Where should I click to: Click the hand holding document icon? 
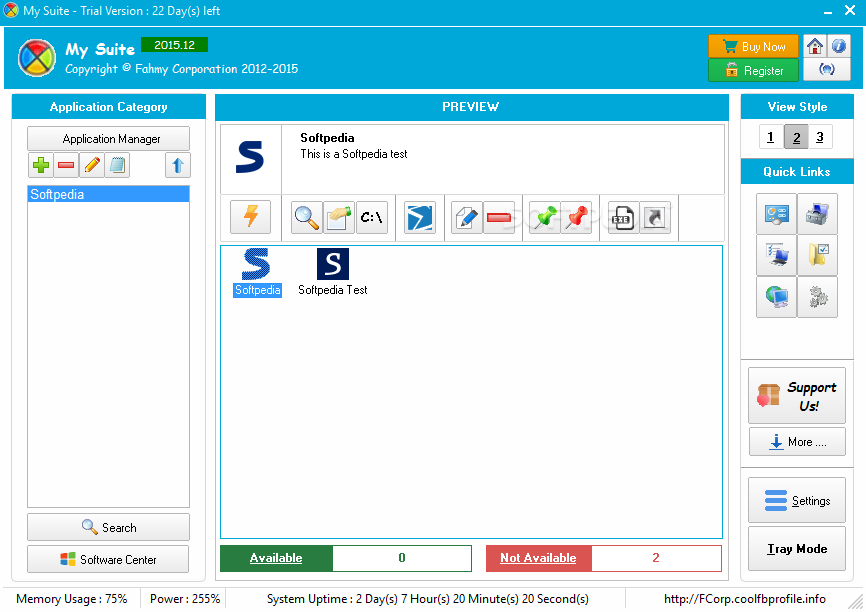pos(339,217)
